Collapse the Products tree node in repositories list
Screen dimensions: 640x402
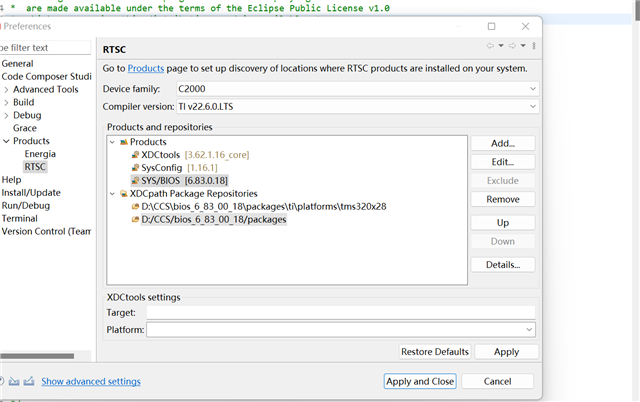[113, 142]
